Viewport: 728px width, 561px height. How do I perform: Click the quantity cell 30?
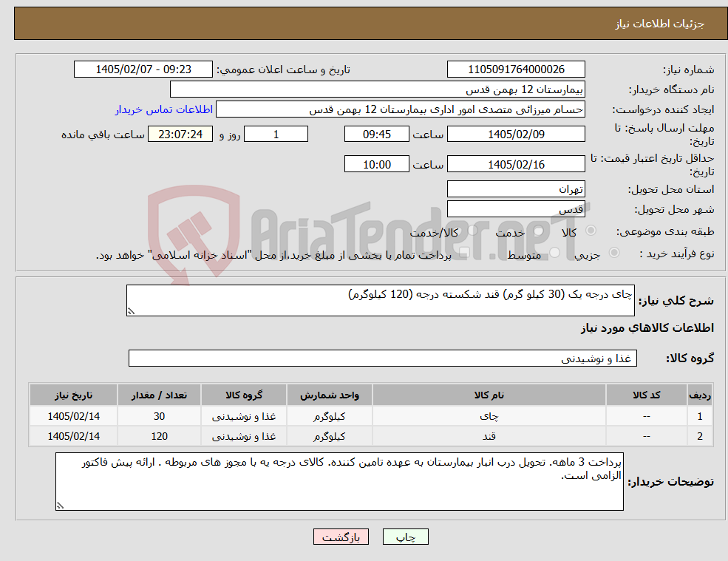159,416
